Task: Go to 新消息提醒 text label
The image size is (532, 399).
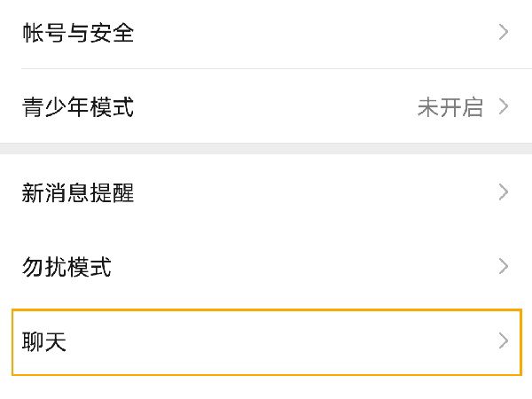Action: pos(78,192)
